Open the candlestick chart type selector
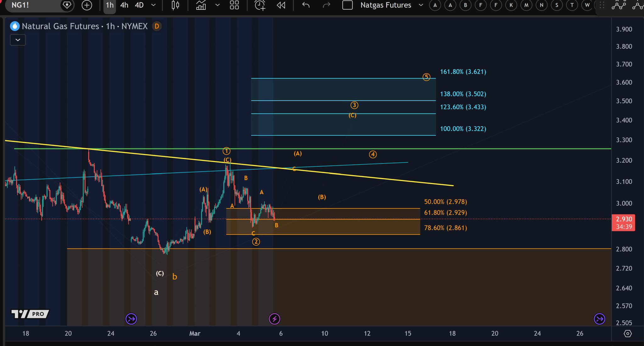This screenshot has height=346, width=644. click(x=175, y=5)
